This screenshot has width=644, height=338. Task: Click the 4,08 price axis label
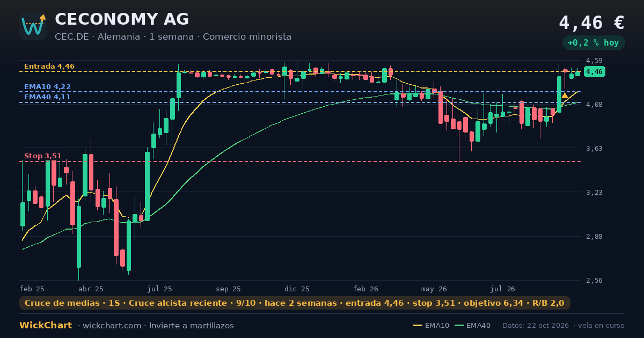coord(594,105)
